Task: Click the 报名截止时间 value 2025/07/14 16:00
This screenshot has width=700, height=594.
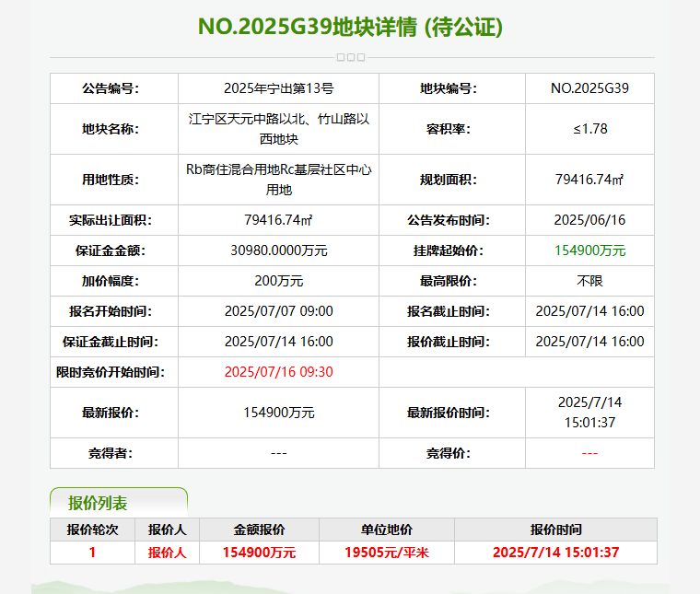Action: click(x=589, y=311)
